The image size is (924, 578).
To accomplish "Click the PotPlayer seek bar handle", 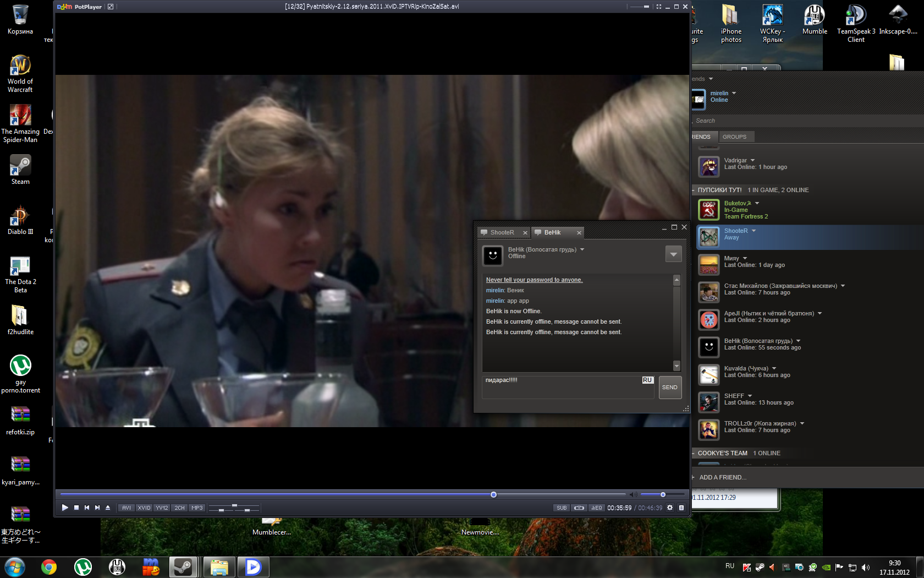I will pos(493,494).
